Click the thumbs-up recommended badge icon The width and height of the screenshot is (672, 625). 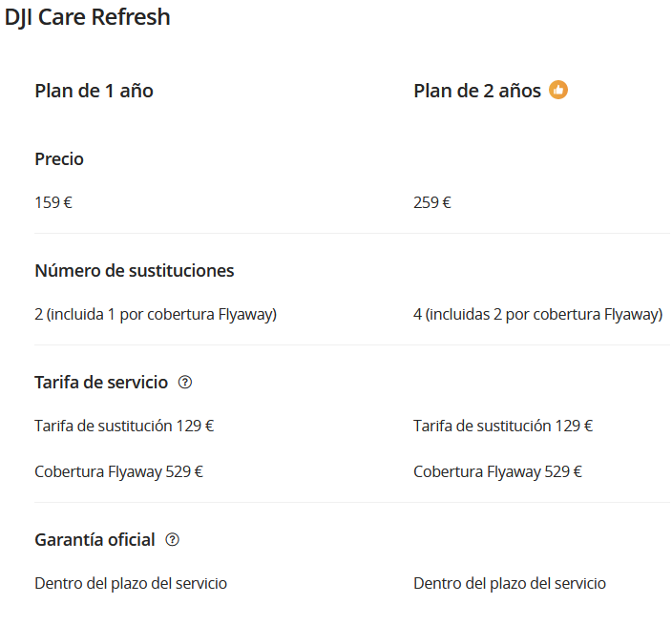click(x=558, y=91)
